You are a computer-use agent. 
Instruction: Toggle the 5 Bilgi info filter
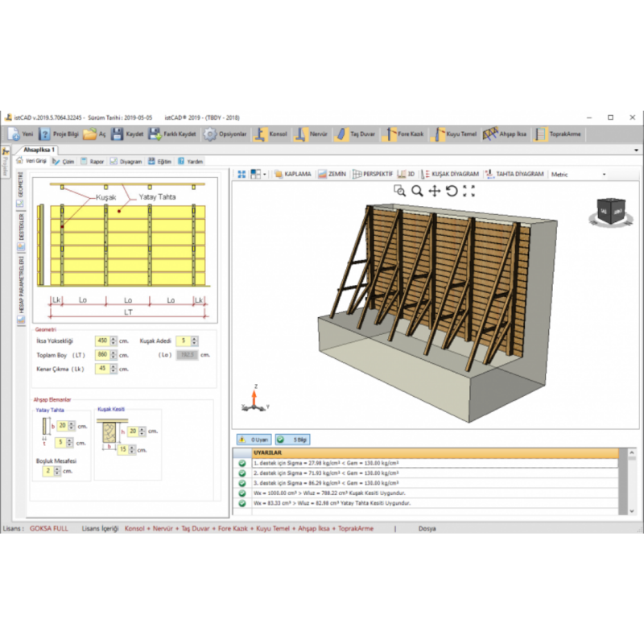click(293, 440)
